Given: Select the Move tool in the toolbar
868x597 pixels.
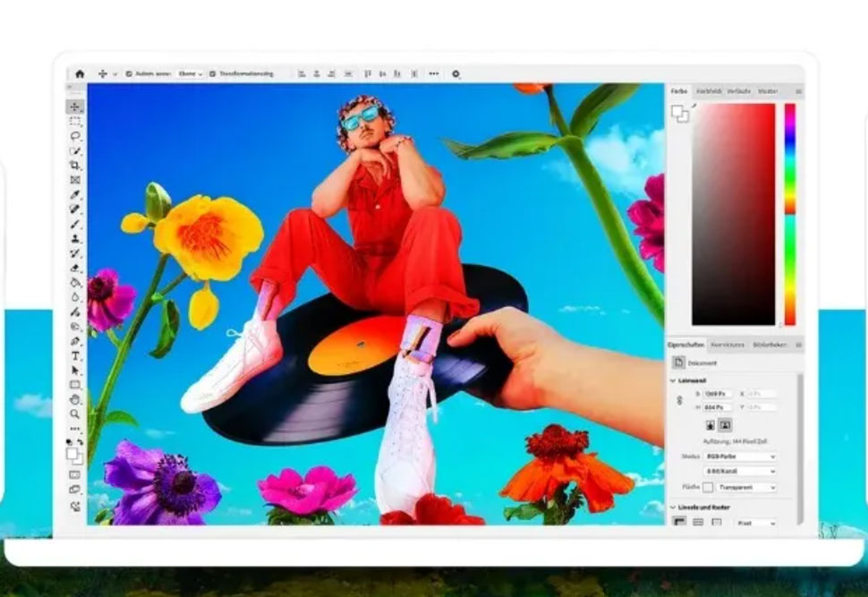Looking at the screenshot, I should (75, 107).
